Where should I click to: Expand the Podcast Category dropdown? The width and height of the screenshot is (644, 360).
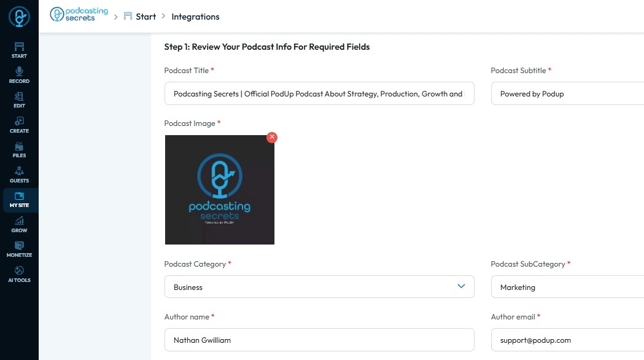click(x=319, y=287)
